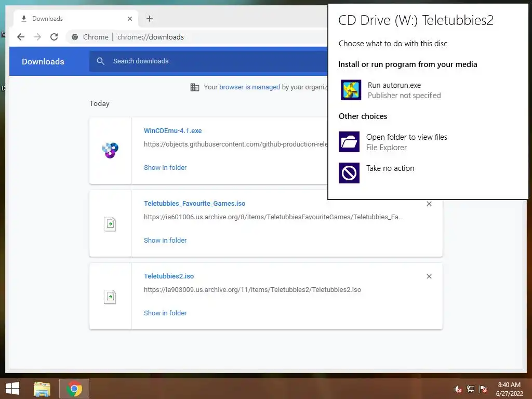Click the CD Drive (W:) Teletubbies2 title
Screen dimensions: 532x399
coord(416,20)
